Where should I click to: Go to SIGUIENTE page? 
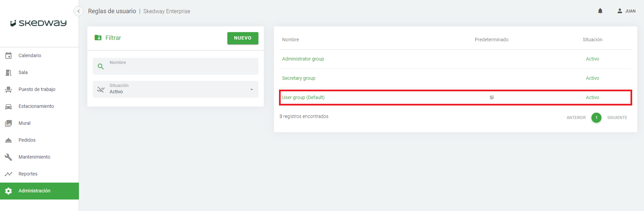pyautogui.click(x=617, y=118)
